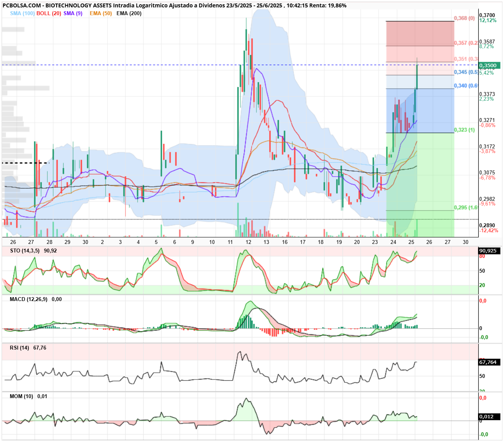This screenshot has width=504, height=442.
Task: Click the current price tag 0,3500
Action: pos(490,66)
